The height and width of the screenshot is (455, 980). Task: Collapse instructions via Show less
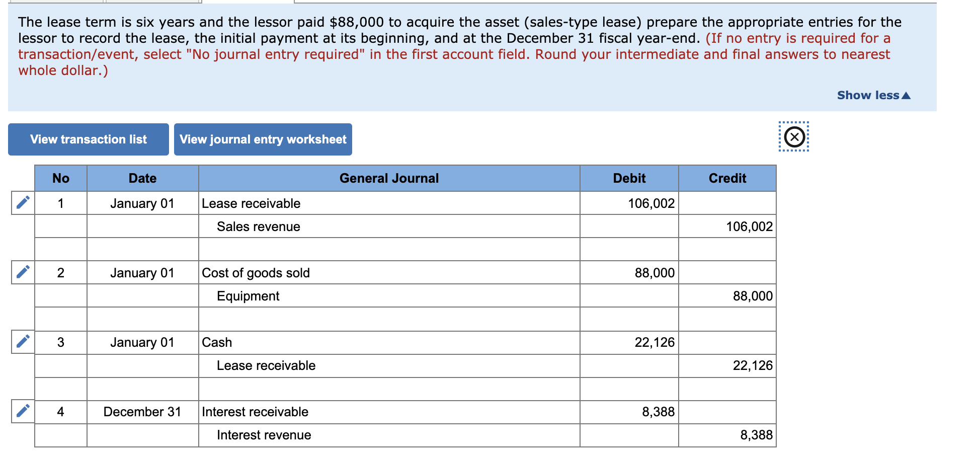point(873,95)
